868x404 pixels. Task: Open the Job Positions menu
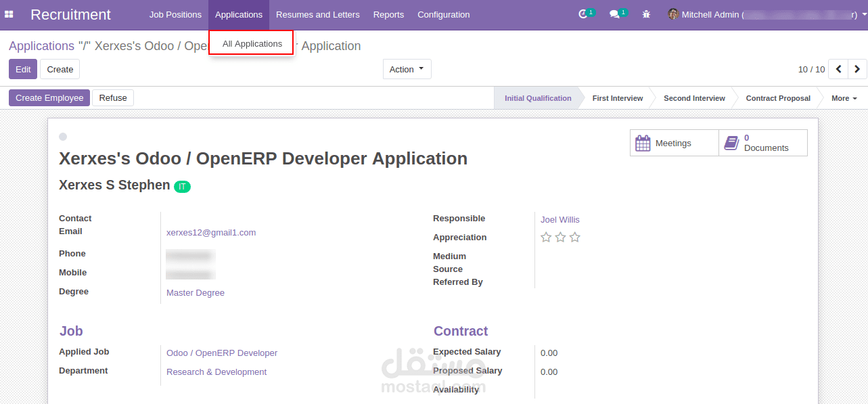(x=175, y=14)
